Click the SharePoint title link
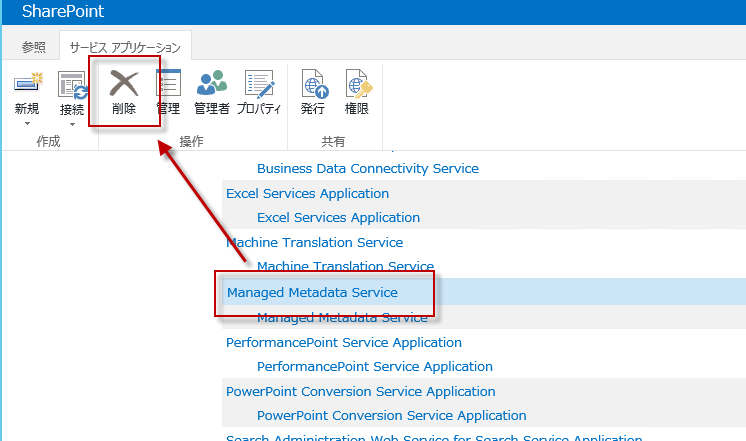746x441 pixels. click(x=63, y=11)
